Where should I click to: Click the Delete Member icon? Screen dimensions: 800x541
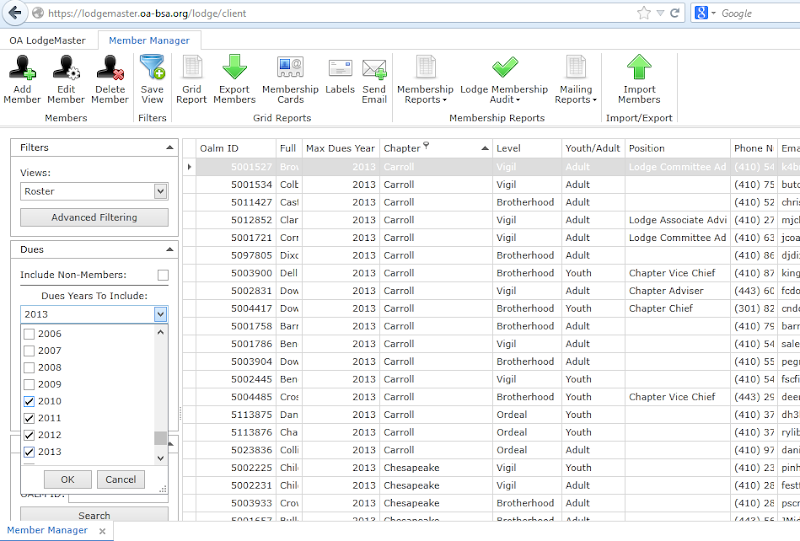(x=110, y=69)
